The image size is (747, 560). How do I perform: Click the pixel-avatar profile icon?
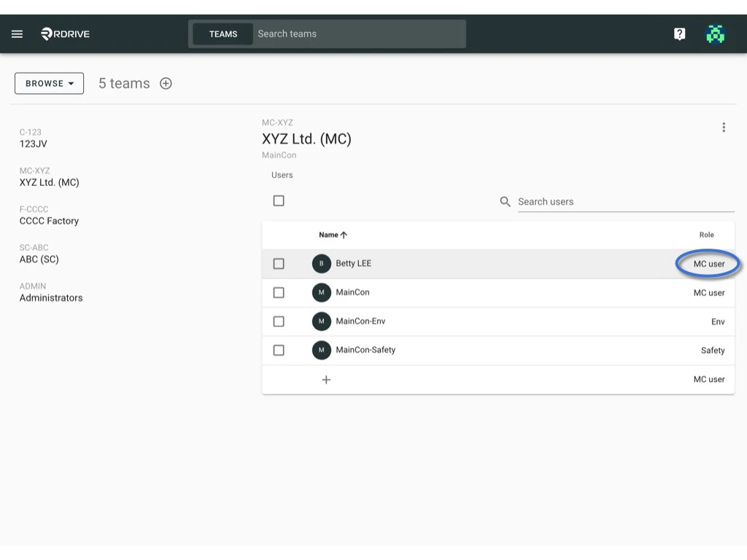(x=715, y=34)
